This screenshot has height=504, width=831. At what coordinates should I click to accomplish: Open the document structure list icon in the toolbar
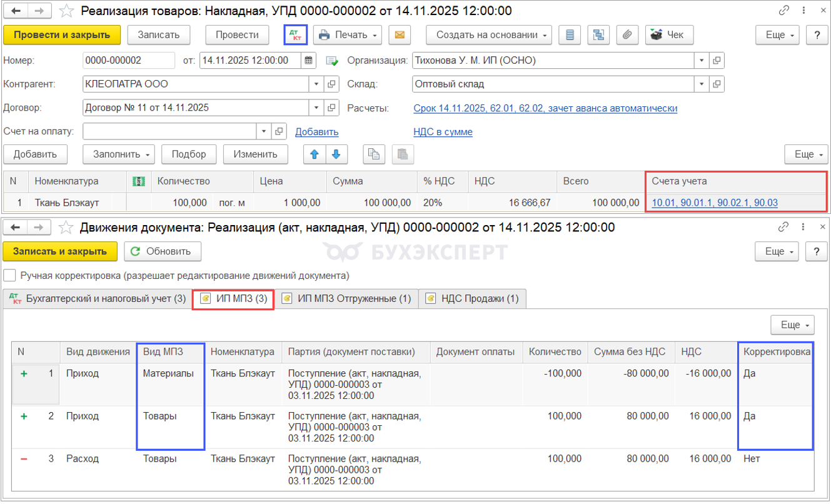570,35
